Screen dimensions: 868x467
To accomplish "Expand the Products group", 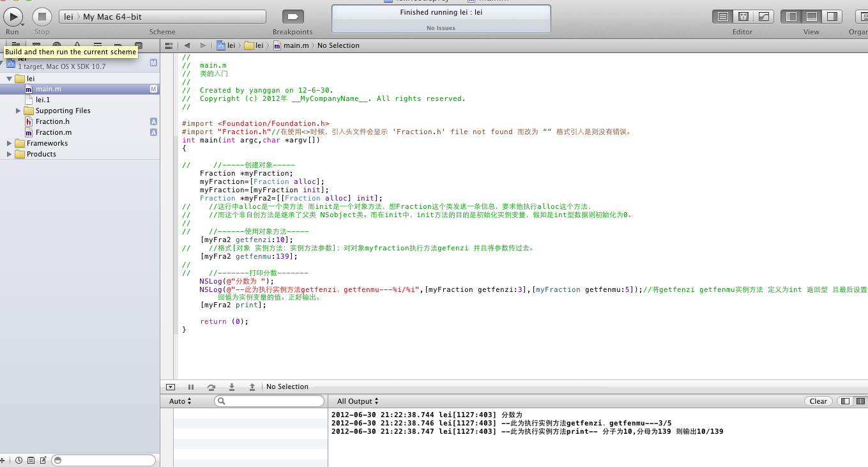I will [x=9, y=154].
